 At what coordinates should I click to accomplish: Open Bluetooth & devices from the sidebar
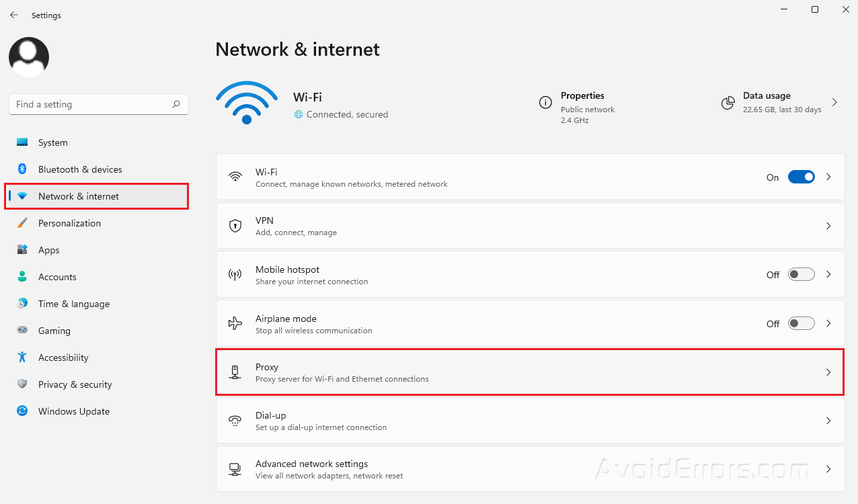click(x=23, y=169)
